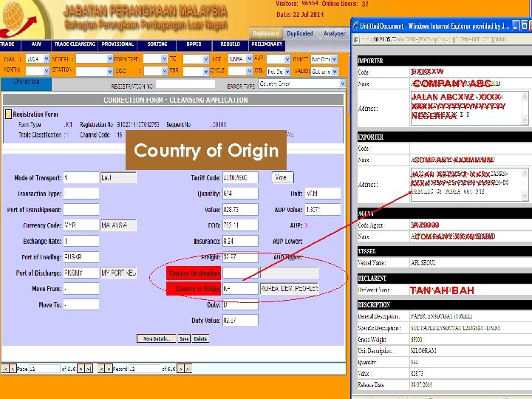Open the TRADE menu
532x399 pixels.
point(10,45)
